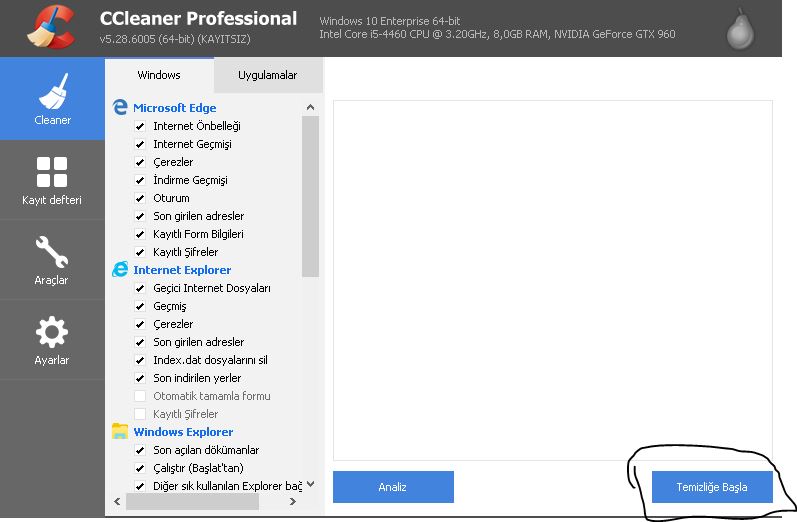Toggle İndirme Geçmişi checkbox
This screenshot has height=522, width=797.
(140, 180)
